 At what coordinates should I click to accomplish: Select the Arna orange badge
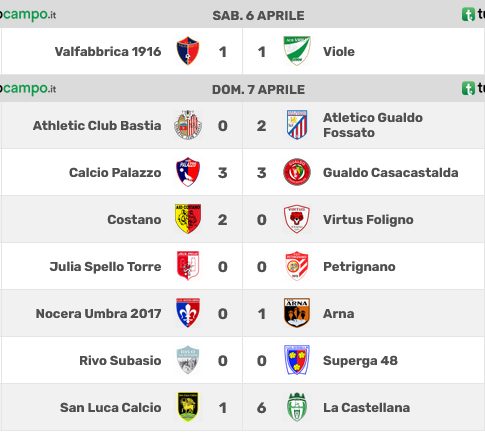pos(297,313)
